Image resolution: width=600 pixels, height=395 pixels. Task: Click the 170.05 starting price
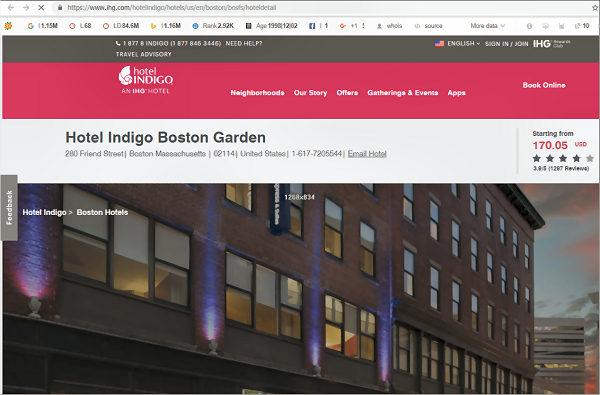(x=550, y=145)
